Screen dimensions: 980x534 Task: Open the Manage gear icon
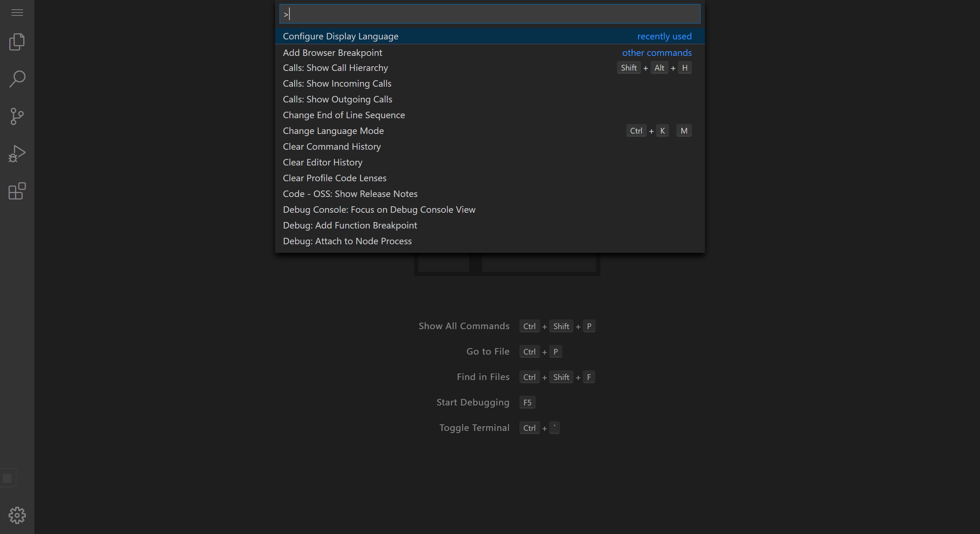click(17, 515)
